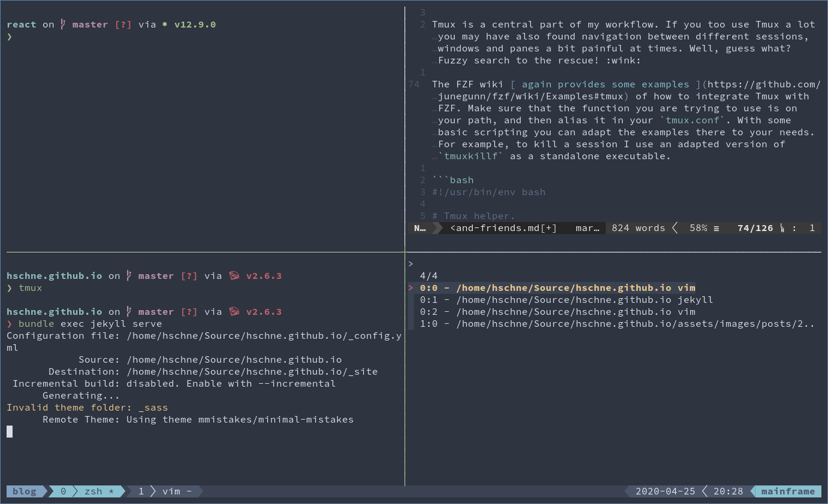828x504 pixels.
Task: Click the git branch icon in the react prompt
Action: coord(63,25)
